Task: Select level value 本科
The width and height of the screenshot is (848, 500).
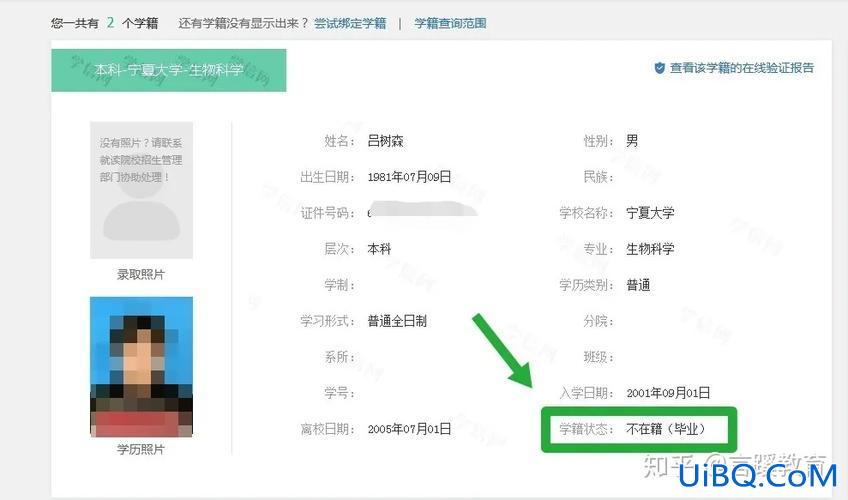Action: pyautogui.click(x=379, y=249)
